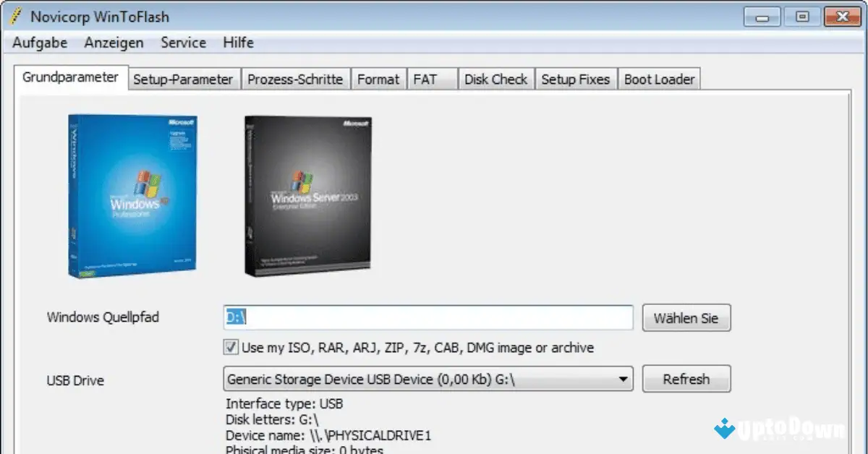Open the Prozess-Schritte tab
This screenshot has height=454, width=868.
point(295,79)
